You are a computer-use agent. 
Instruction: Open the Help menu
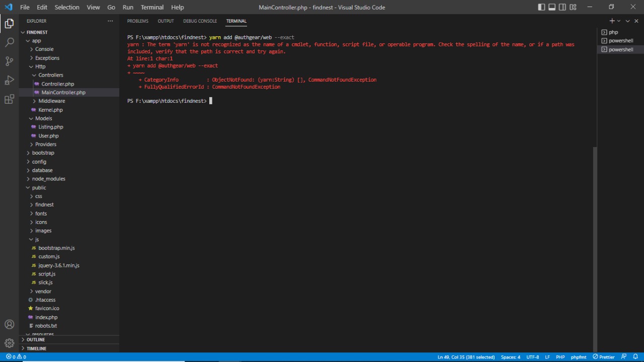pyautogui.click(x=177, y=7)
